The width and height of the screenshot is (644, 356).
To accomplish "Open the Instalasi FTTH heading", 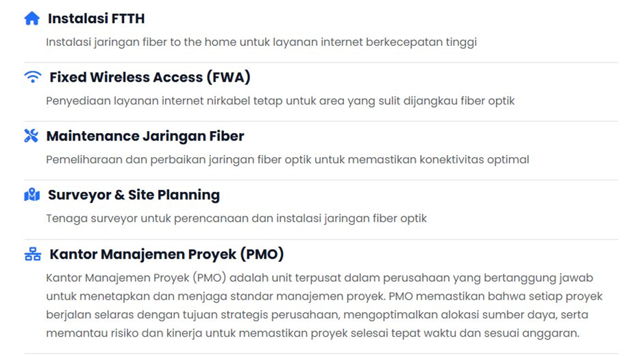I will coord(96,19).
